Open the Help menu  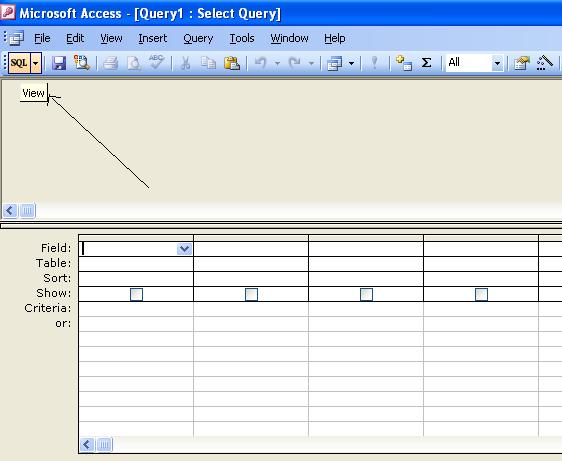tap(335, 38)
